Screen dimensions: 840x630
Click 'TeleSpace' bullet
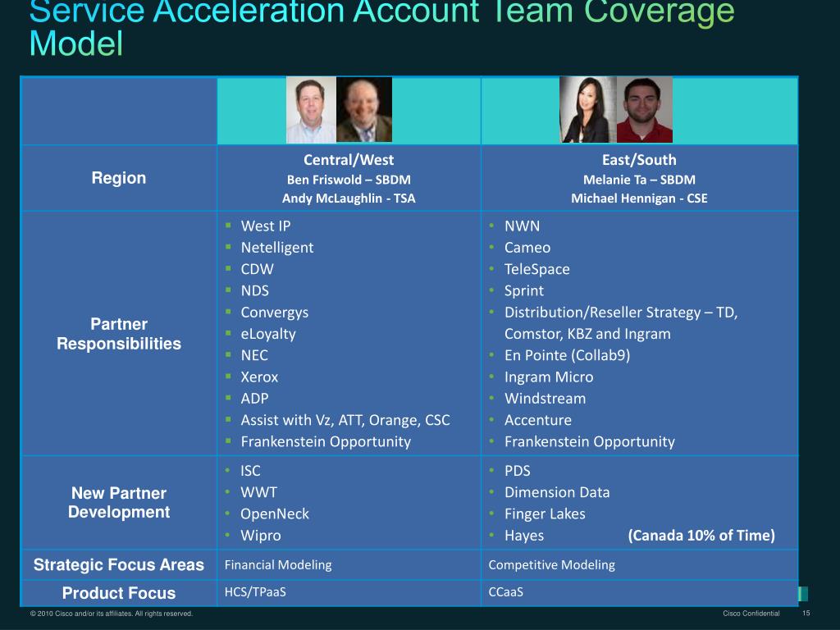tap(536, 269)
